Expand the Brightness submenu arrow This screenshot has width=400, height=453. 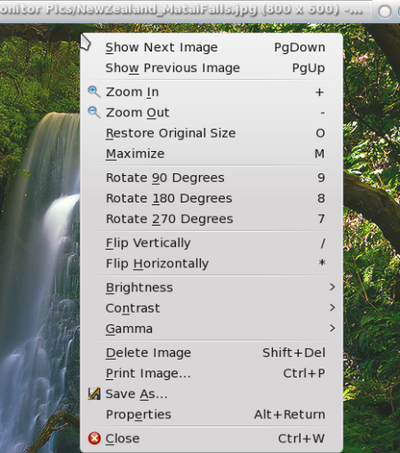pos(332,287)
